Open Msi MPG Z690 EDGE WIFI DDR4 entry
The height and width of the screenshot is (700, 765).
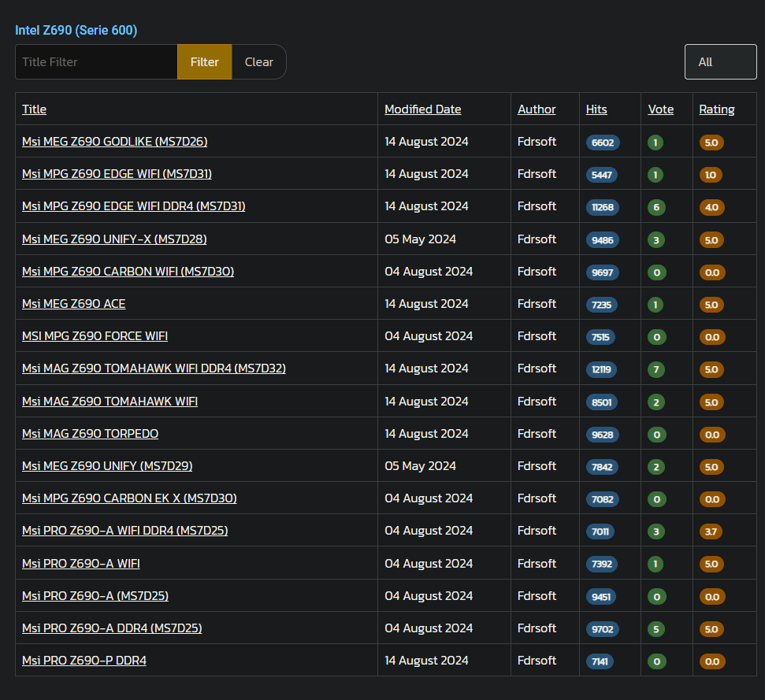click(x=134, y=206)
